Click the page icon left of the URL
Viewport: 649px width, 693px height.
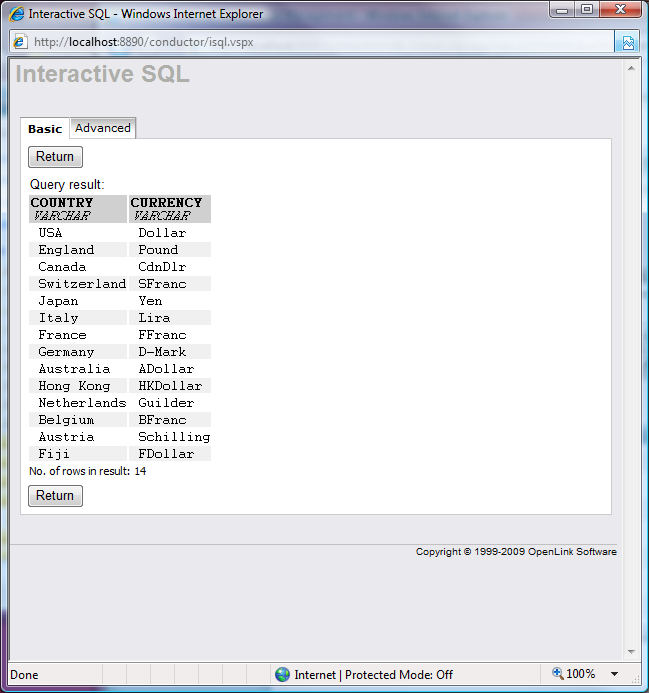(x=19, y=42)
